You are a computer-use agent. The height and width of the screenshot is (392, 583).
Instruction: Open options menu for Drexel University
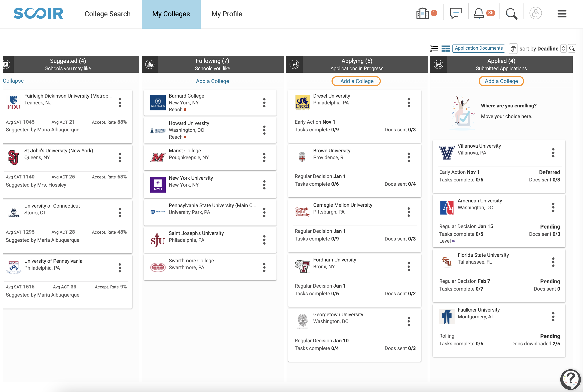(x=409, y=103)
